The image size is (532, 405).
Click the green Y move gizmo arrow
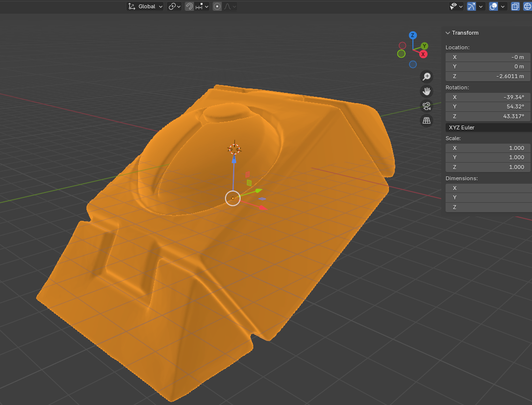pyautogui.click(x=259, y=191)
